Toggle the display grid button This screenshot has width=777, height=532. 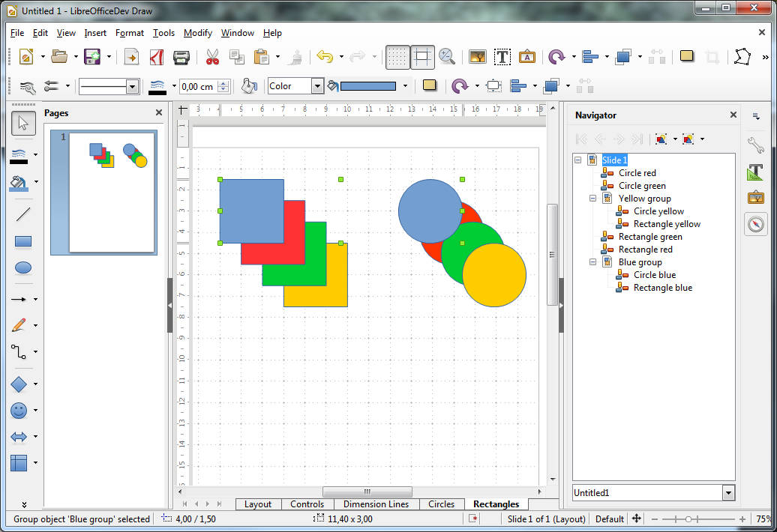coord(397,57)
